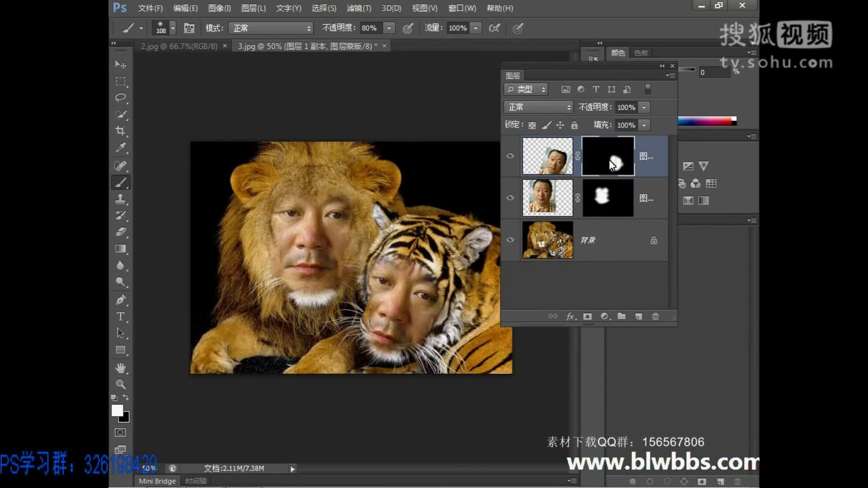Expand layer opacity slider dropdown
Viewport: 868px width, 488px height.
tap(644, 107)
